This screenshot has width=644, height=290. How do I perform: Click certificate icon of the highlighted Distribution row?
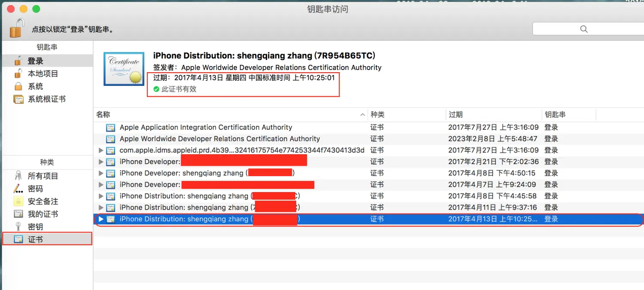[x=111, y=219]
